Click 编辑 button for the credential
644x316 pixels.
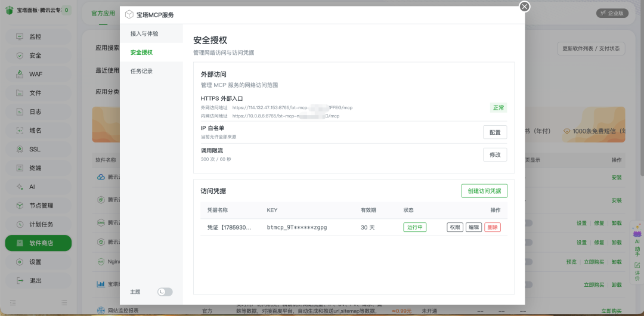click(x=473, y=227)
